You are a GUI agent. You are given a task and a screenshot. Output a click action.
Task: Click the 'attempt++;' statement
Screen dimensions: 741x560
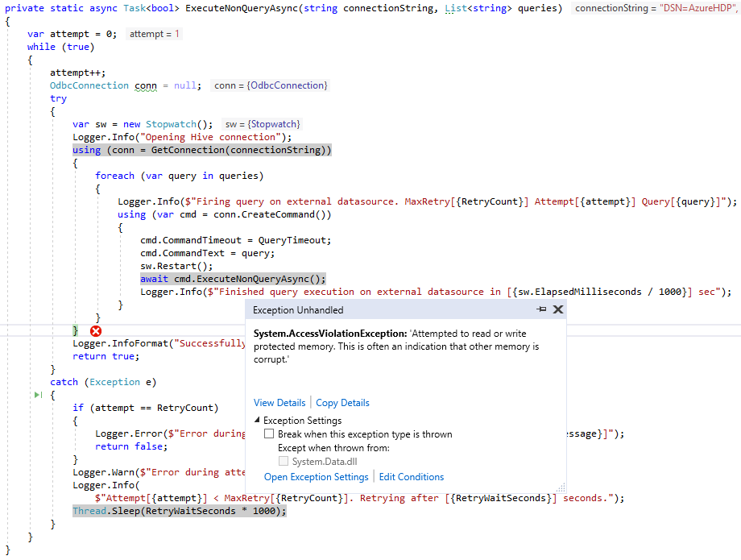click(78, 73)
